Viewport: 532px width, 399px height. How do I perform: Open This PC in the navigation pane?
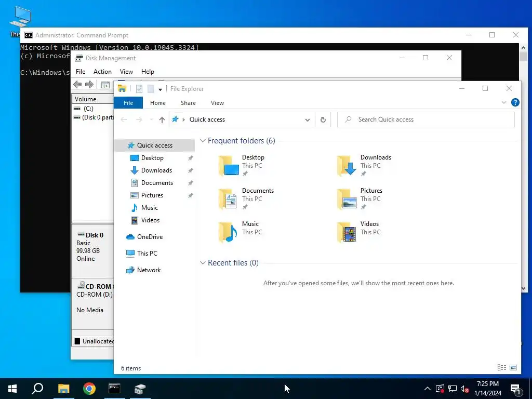[x=147, y=253]
